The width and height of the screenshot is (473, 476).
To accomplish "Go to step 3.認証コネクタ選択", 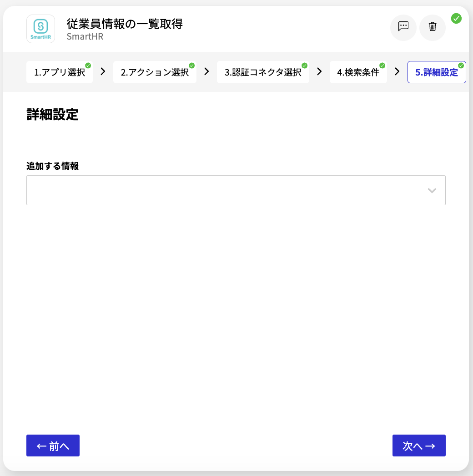I will (263, 72).
